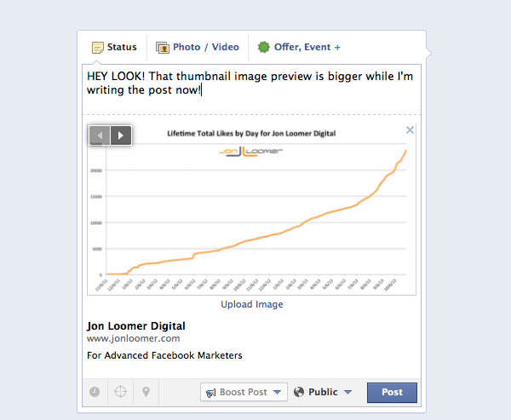Click the Lifetime Total Likes chart thumbnail
This screenshot has height=420, width=511.
tap(251, 210)
